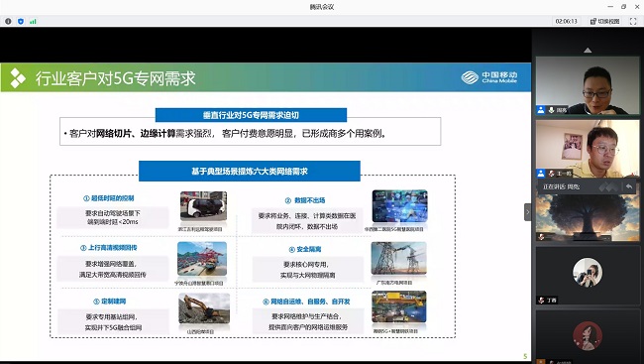Image resolution: width=644 pixels, height=364 pixels.
Task: Click muted mic icon next to 丁香
Action: click(x=541, y=301)
